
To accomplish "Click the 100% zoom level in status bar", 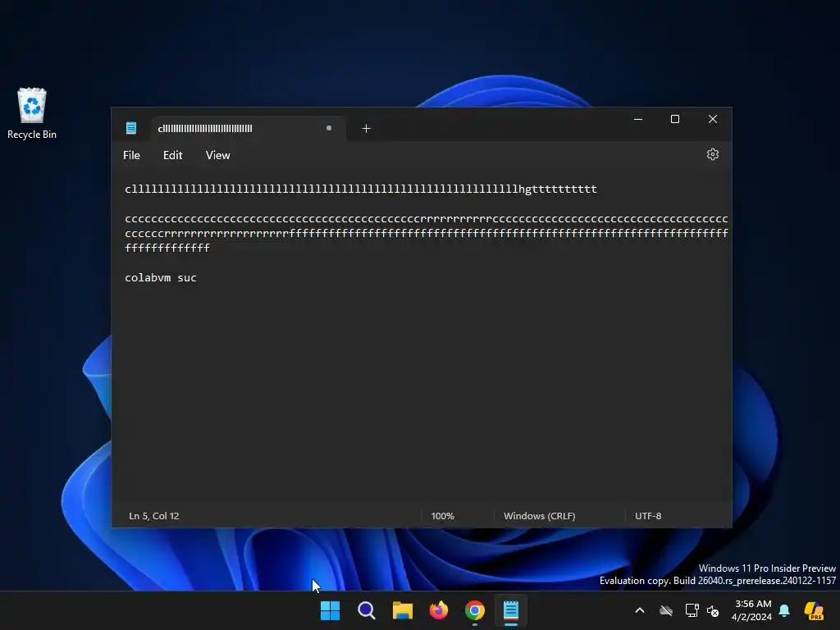I will click(x=442, y=516).
